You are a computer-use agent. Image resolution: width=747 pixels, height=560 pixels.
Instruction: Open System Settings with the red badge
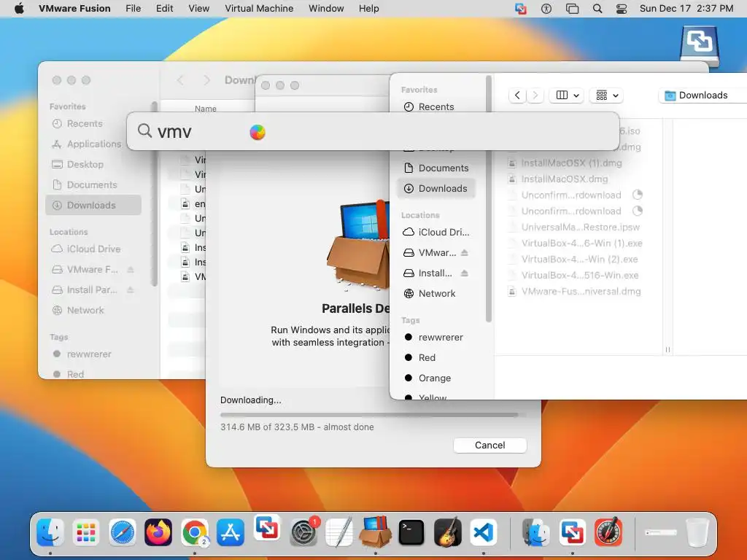(303, 532)
